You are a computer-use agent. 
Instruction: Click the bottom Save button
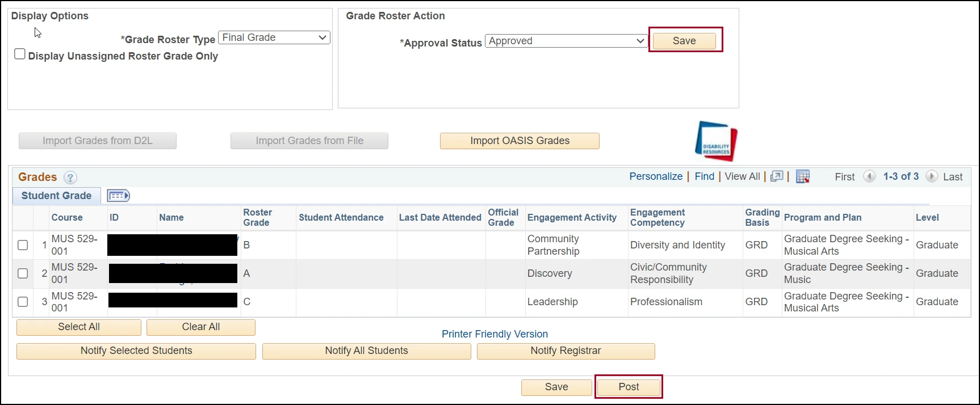click(556, 387)
